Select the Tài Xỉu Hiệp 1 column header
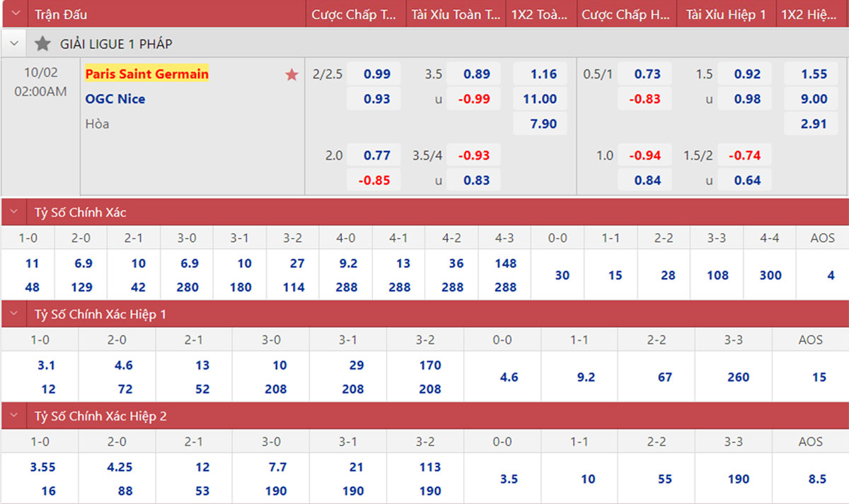Viewport: 849px width, 504px height. click(x=726, y=14)
